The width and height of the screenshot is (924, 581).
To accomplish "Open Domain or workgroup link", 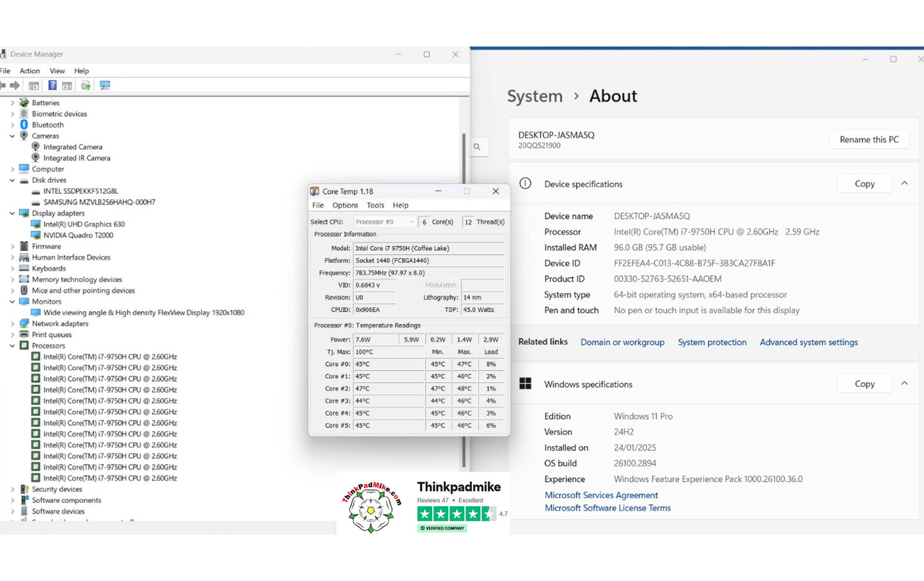I will (x=622, y=342).
